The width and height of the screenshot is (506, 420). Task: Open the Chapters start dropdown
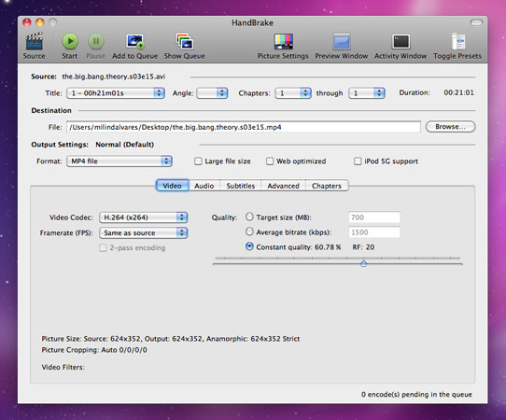(293, 93)
